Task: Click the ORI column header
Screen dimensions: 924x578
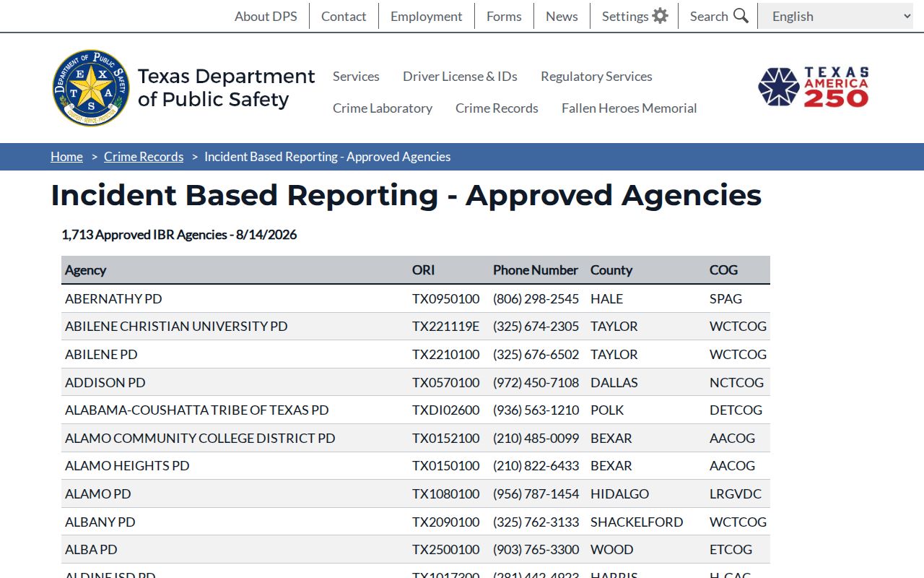Action: point(423,269)
